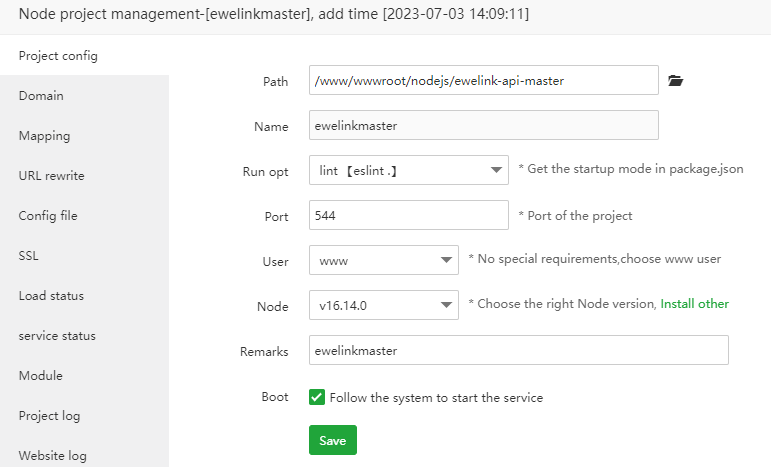Open the Domain tab

(x=41, y=96)
